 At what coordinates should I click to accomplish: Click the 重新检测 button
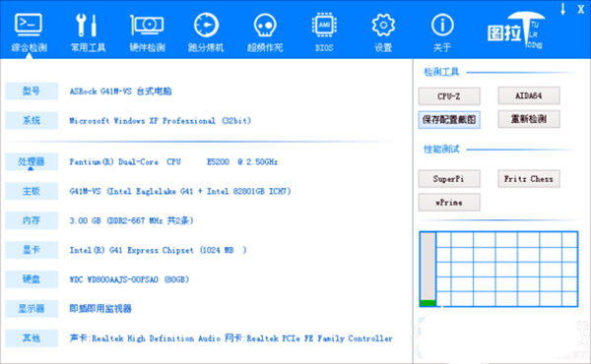tap(528, 119)
